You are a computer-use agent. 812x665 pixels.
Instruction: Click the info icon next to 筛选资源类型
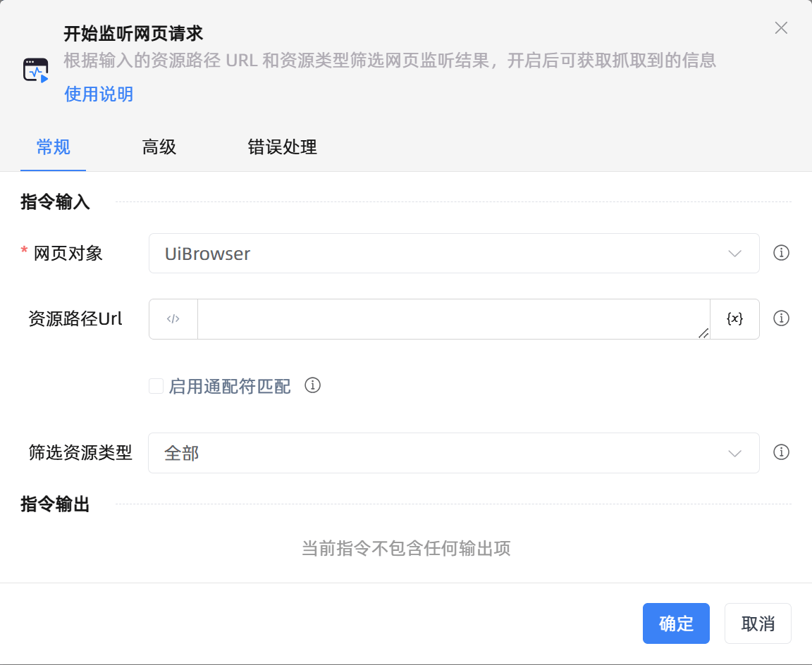coord(781,453)
